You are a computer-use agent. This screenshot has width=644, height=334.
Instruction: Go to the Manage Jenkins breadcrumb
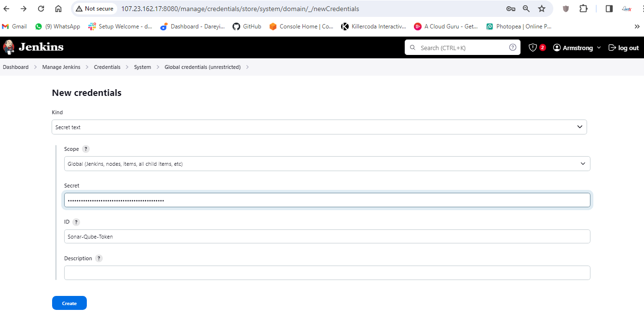(61, 67)
